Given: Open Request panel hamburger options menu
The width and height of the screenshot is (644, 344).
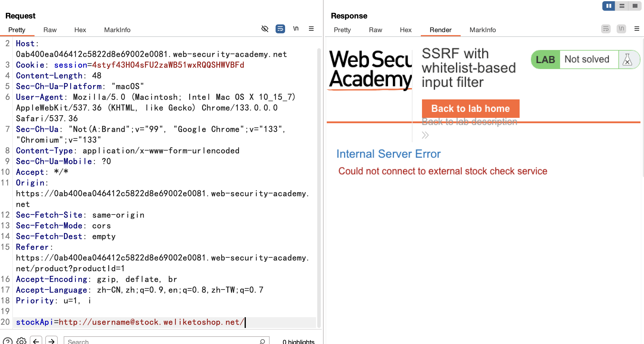Looking at the screenshot, I should click(x=311, y=29).
